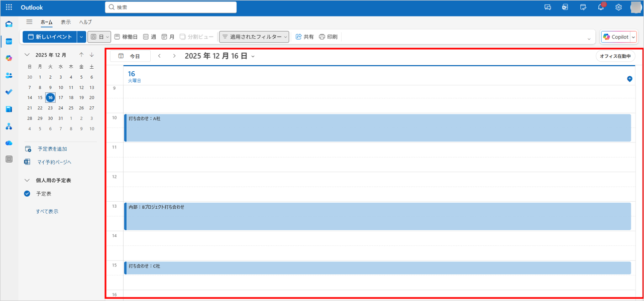
Task: Open Mail from the left sidebar
Action: point(9,24)
